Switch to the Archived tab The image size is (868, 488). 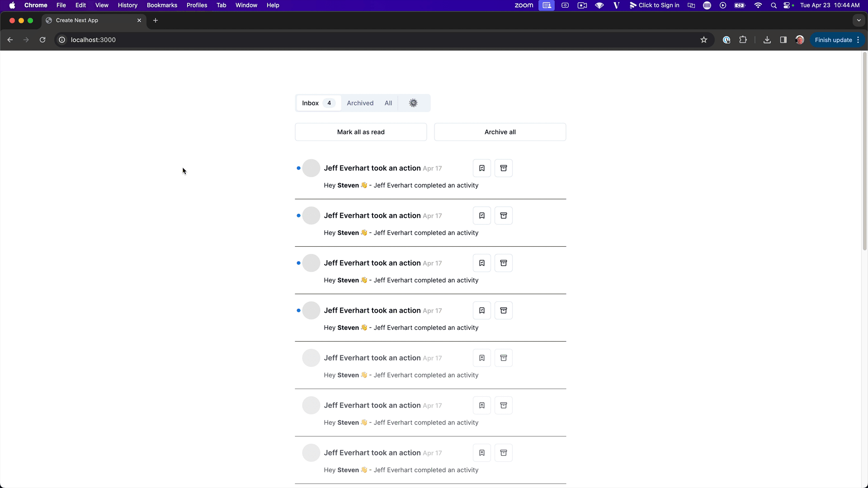(360, 103)
